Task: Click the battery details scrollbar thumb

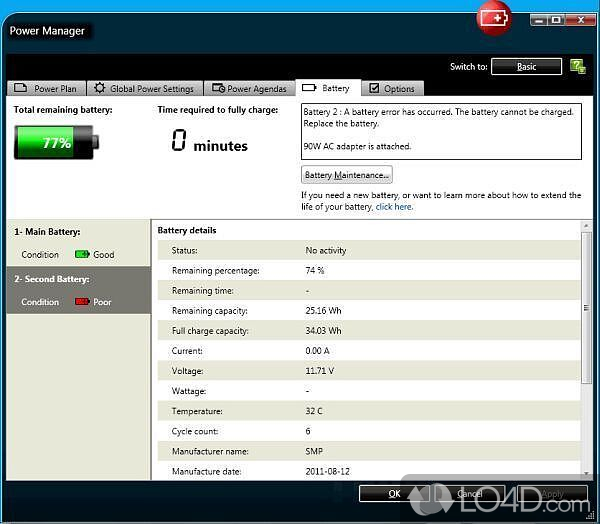Action: pos(586,307)
